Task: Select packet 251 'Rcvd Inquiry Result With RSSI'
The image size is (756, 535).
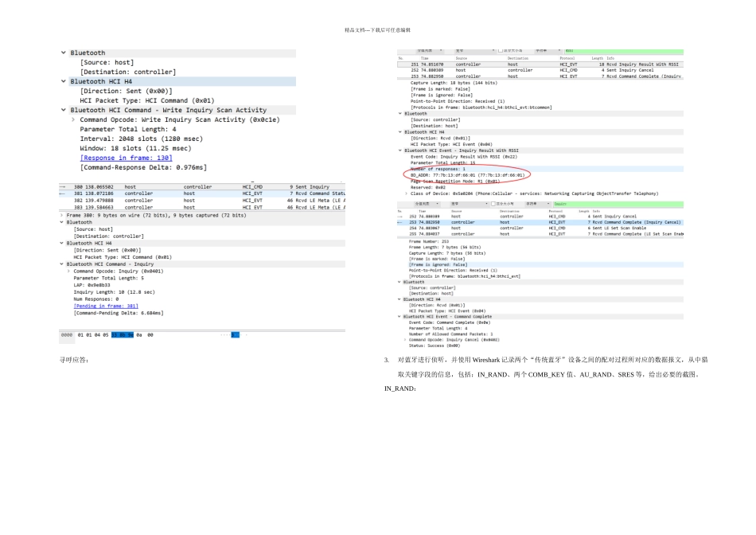Action: (x=540, y=64)
